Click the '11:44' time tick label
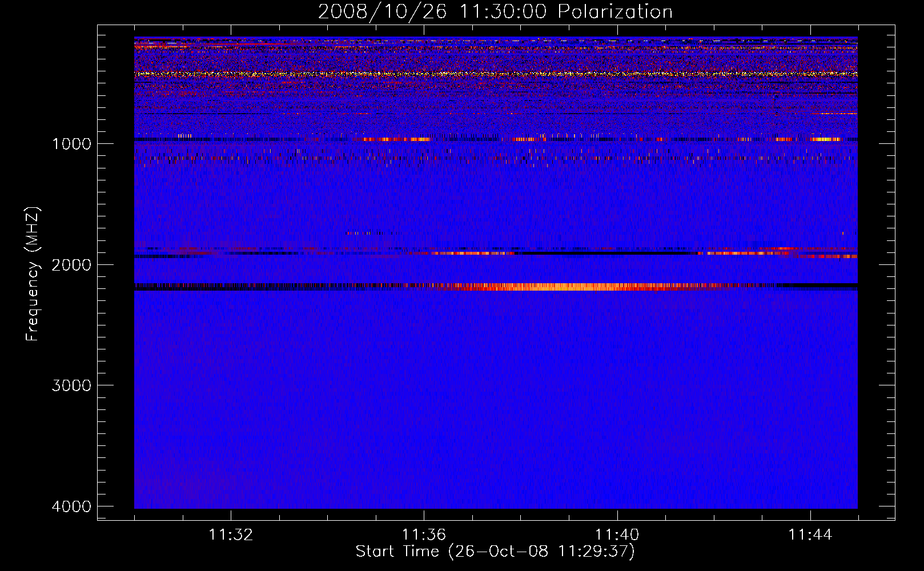The height and width of the screenshot is (571, 924). click(810, 534)
